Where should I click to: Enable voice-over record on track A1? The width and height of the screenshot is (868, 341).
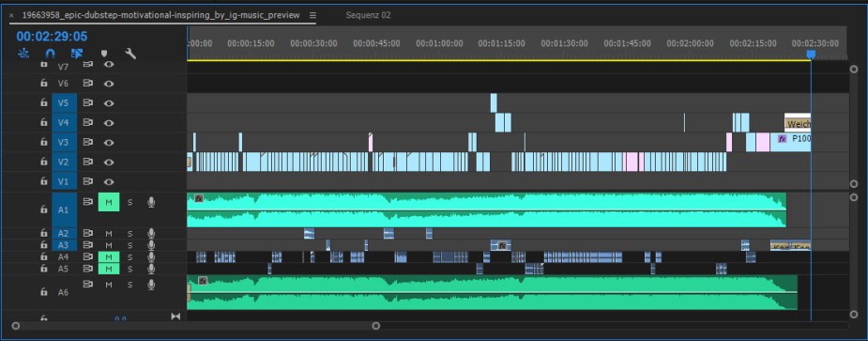tap(150, 202)
